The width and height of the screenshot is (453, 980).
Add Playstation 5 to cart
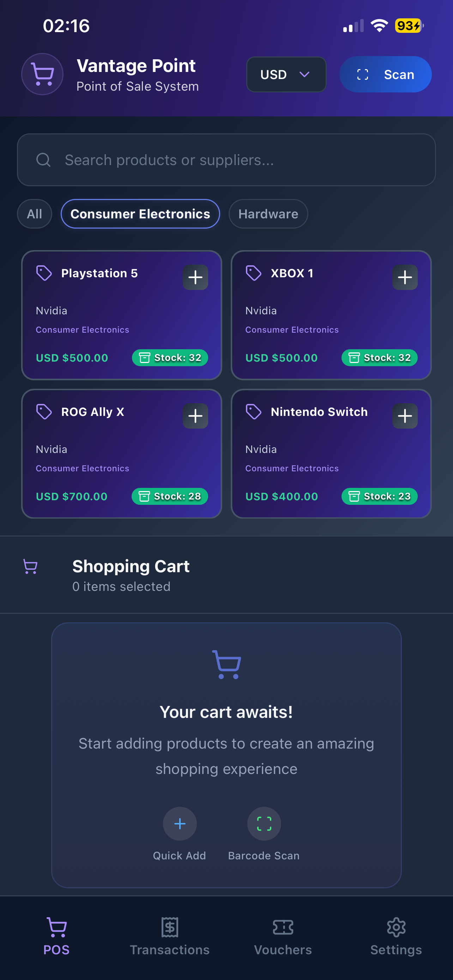click(195, 277)
